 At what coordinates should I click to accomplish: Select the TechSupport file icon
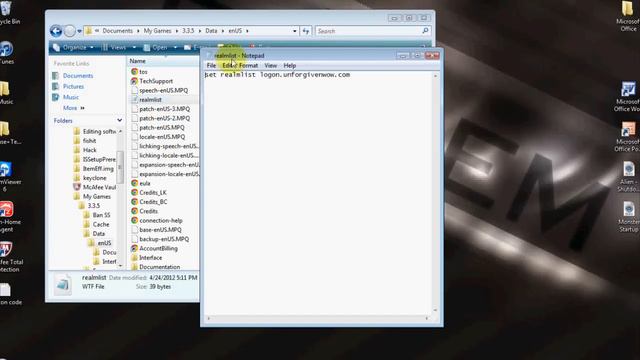(135, 81)
